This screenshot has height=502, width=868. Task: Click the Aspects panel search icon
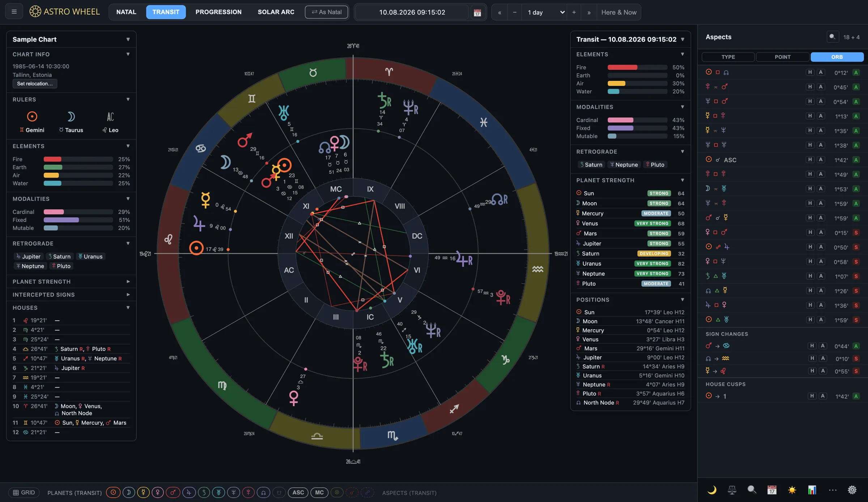[833, 37]
